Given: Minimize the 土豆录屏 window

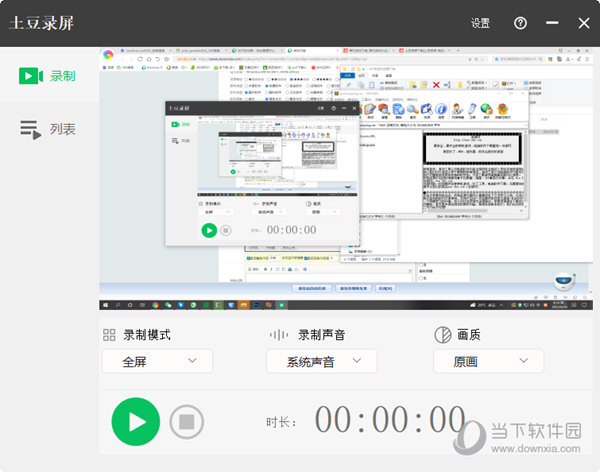Looking at the screenshot, I should point(552,23).
